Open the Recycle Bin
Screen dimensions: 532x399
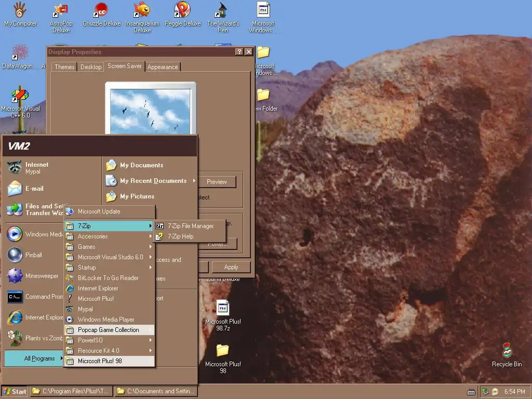click(507, 354)
